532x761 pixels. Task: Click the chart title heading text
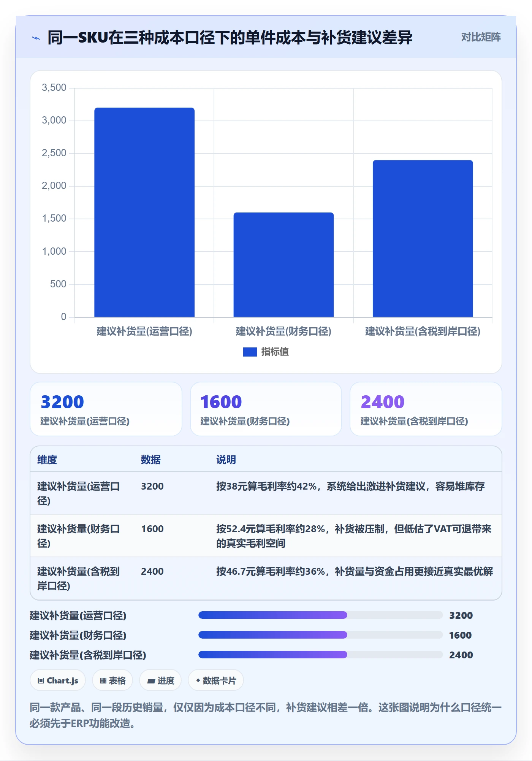(x=230, y=38)
